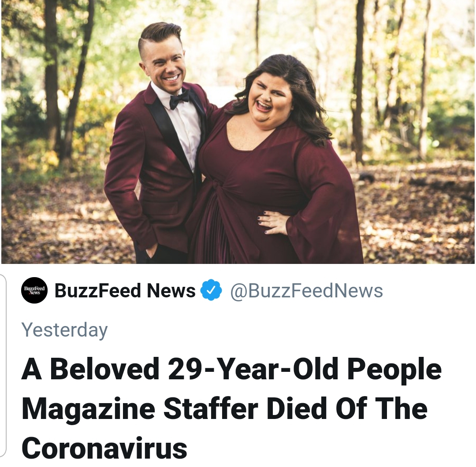Click the blue verified checkmark badge
The height and width of the screenshot is (467, 476).
click(211, 290)
